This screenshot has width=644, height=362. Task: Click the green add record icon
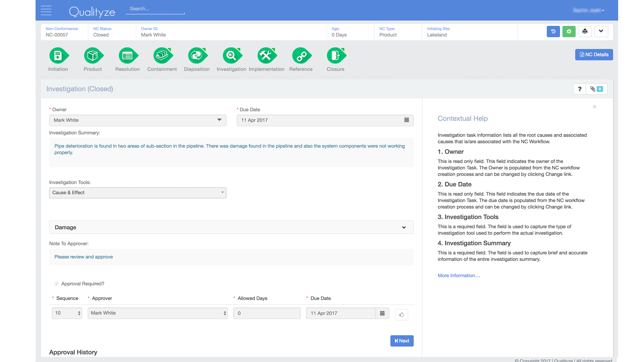point(569,32)
